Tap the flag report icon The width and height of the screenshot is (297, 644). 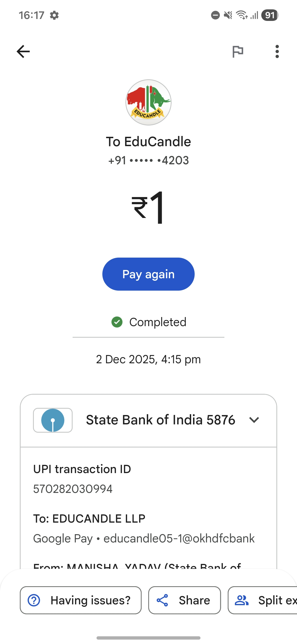238,51
